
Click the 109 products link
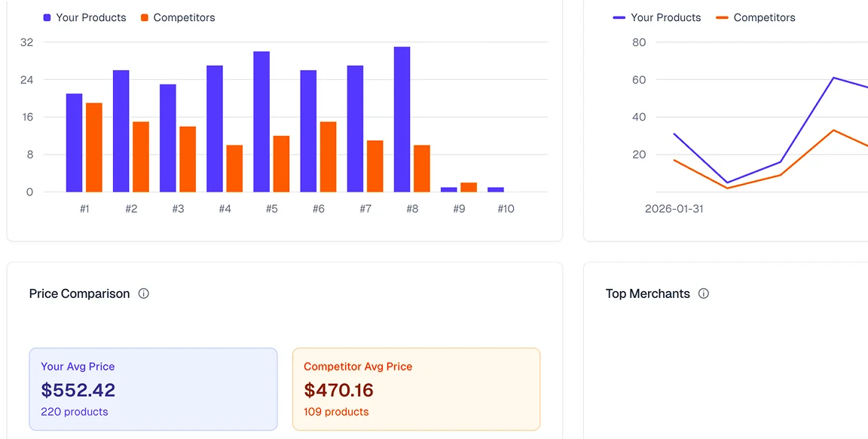pos(336,411)
